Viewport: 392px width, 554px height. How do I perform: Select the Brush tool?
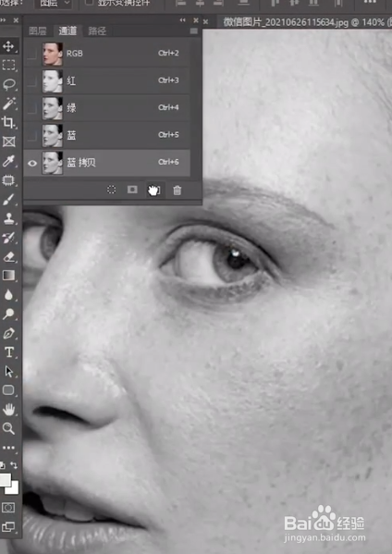8,199
